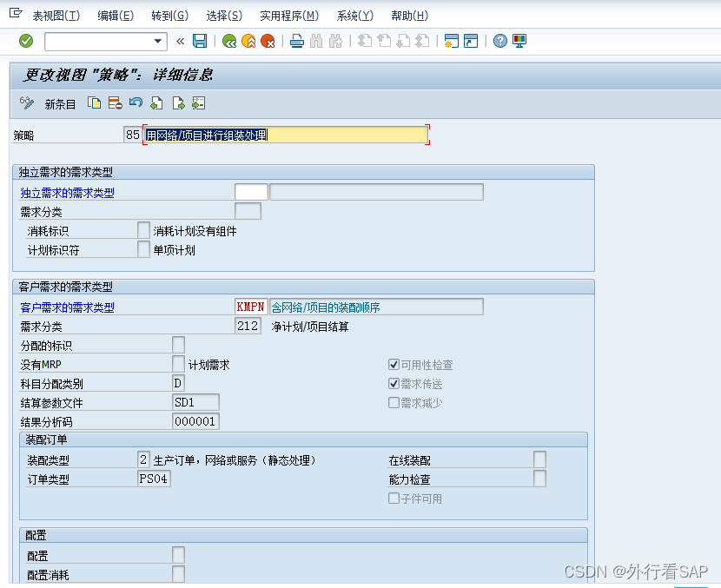Click the Previous Entry icon
This screenshot has height=588, width=721.
coord(156,103)
